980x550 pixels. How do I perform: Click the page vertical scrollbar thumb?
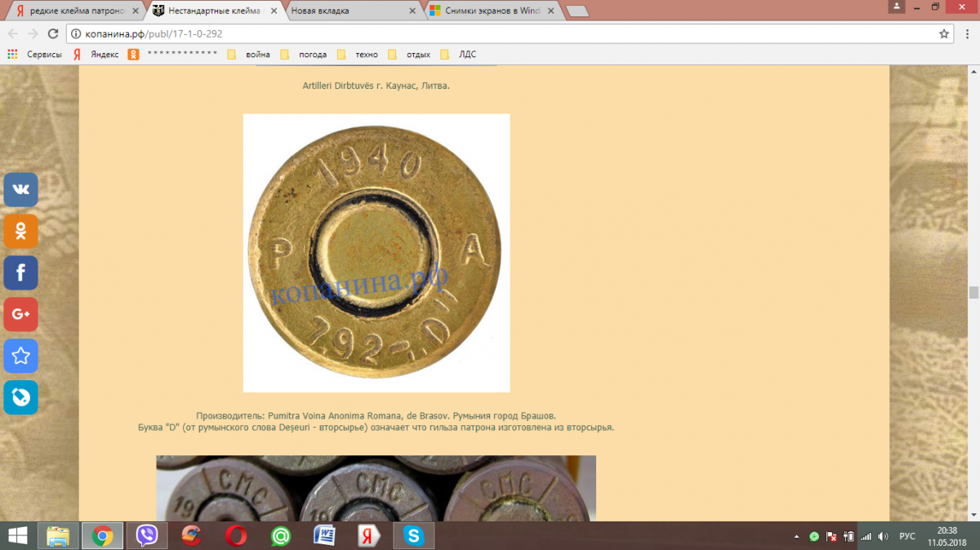click(973, 292)
